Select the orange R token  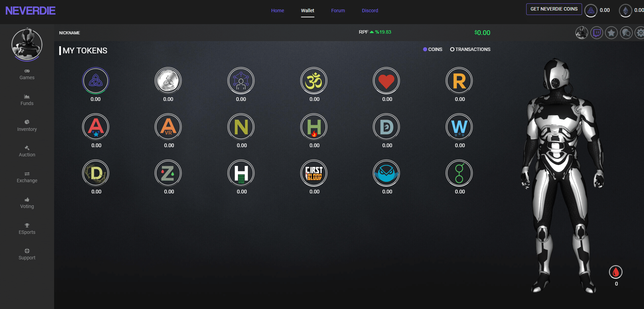pos(459,81)
